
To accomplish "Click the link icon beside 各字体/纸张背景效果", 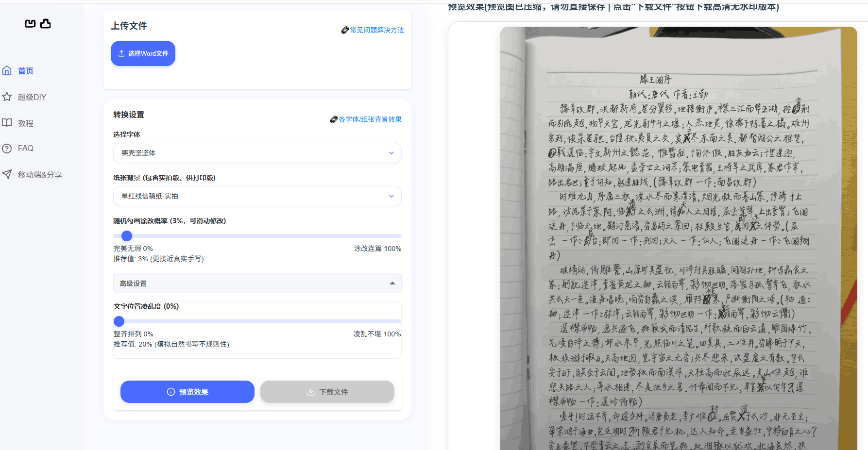I will point(334,119).
